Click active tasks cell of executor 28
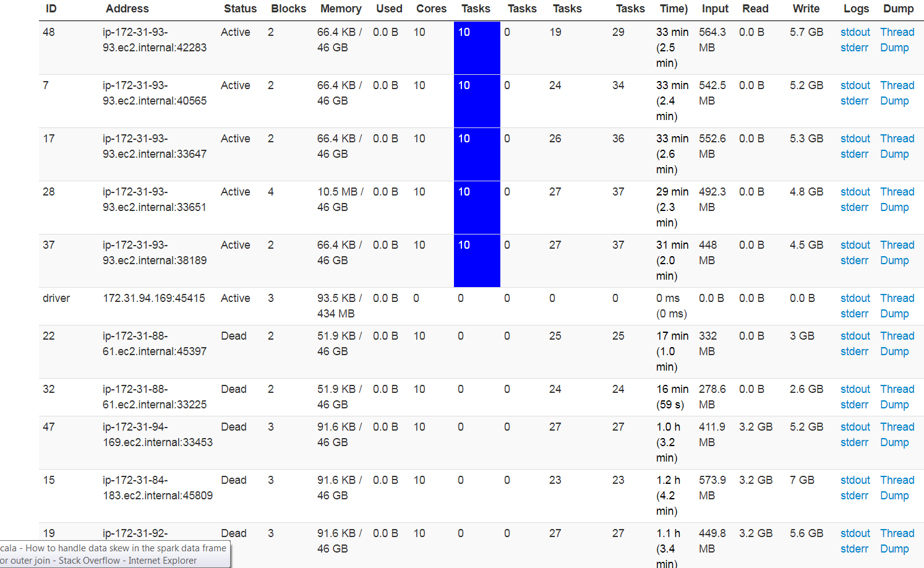 477,207
